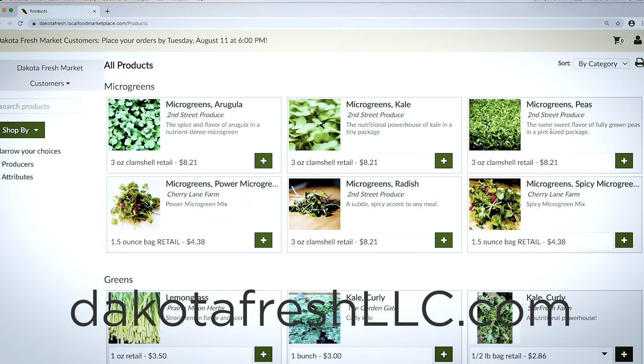This screenshot has width=644, height=364.
Task: Print the product list via printer icon
Action: point(639,63)
